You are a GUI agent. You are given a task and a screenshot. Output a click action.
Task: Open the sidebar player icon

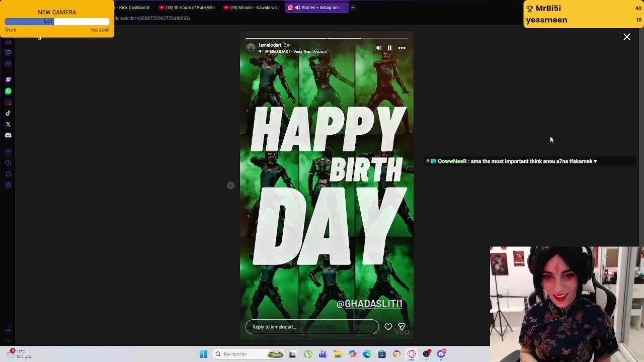click(8, 152)
